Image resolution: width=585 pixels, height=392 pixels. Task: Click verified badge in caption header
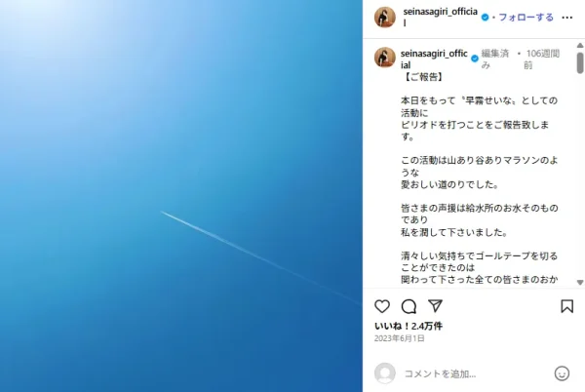coord(475,59)
